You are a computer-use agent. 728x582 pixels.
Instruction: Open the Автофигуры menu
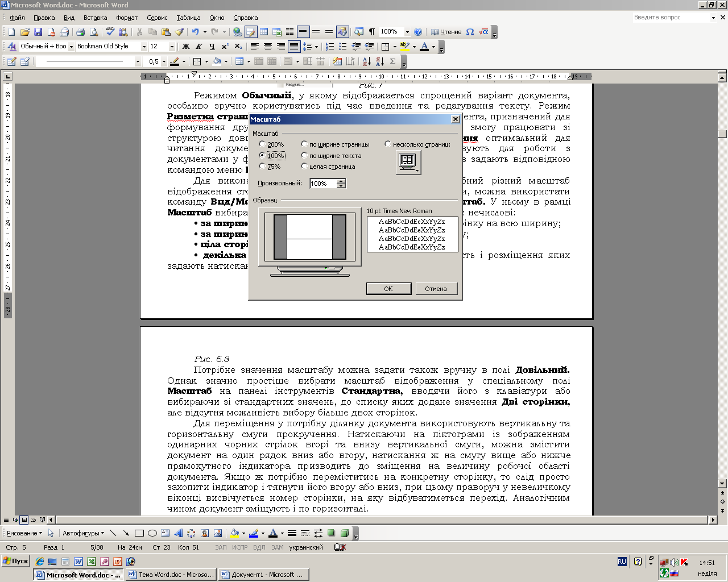click(83, 533)
